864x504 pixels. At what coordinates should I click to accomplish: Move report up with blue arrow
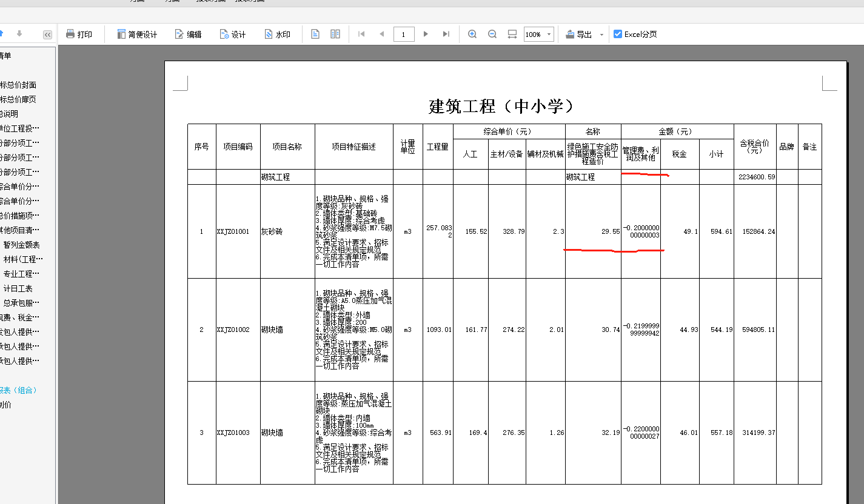click(x=1, y=34)
